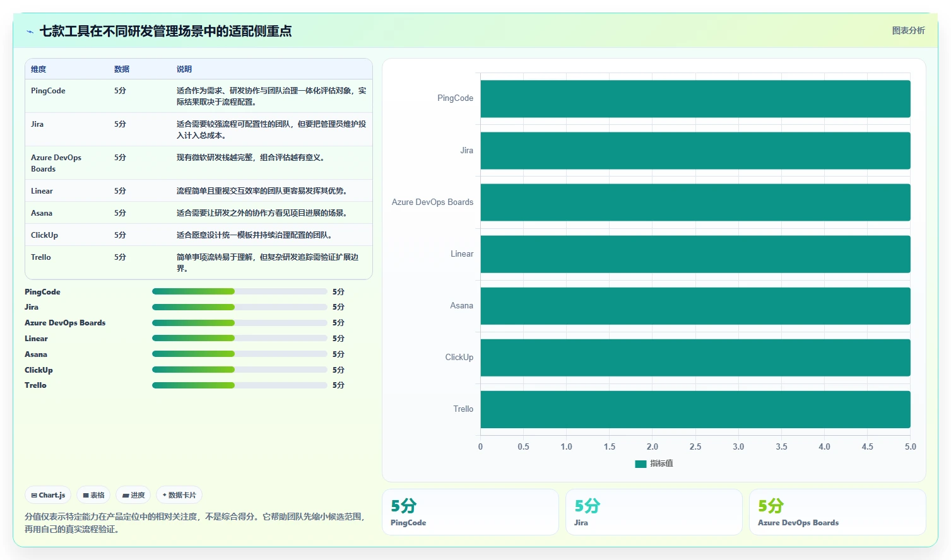Click the Trello chart bar
Viewport: 951px width, 560px height.
click(x=695, y=409)
